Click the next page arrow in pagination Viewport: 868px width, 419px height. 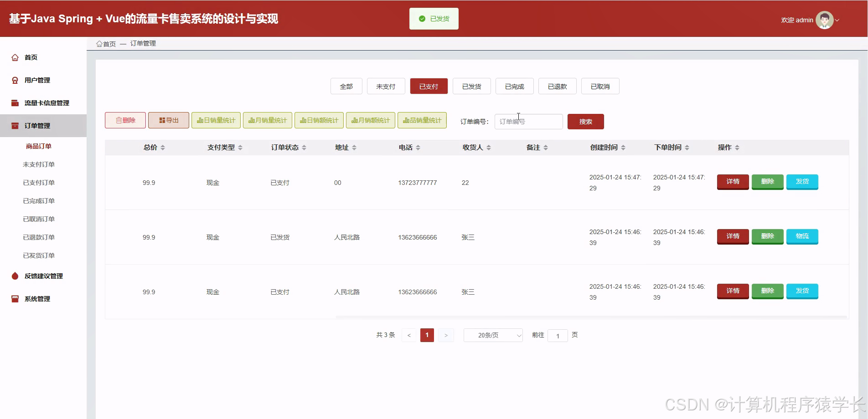pos(446,335)
